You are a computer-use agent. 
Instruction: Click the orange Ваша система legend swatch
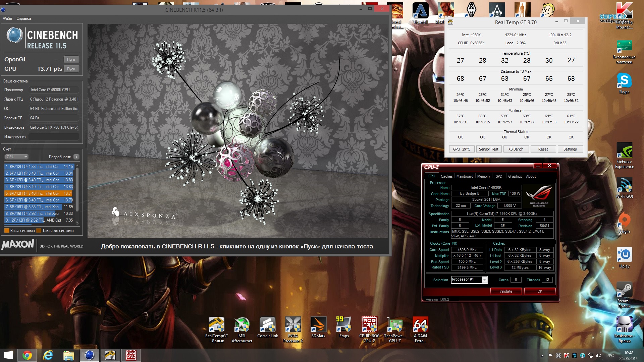coord(7,231)
